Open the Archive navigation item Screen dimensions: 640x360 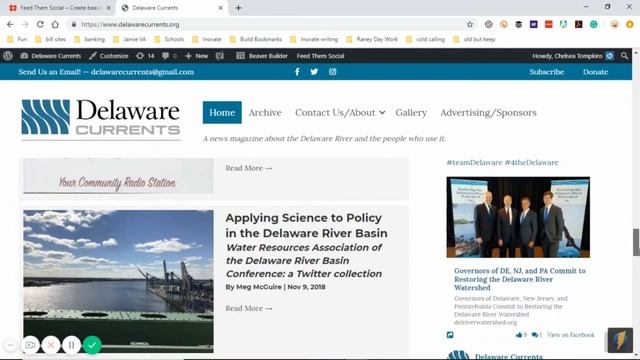265,113
